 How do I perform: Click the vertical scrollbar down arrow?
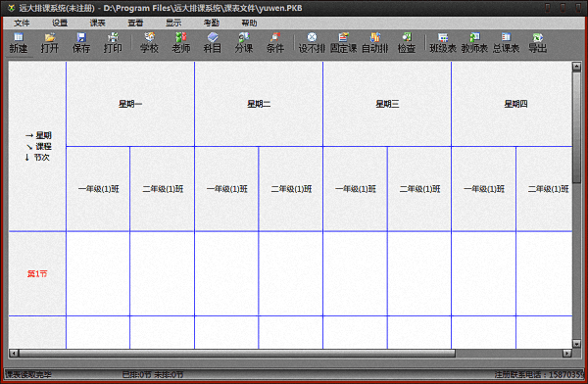point(576,343)
